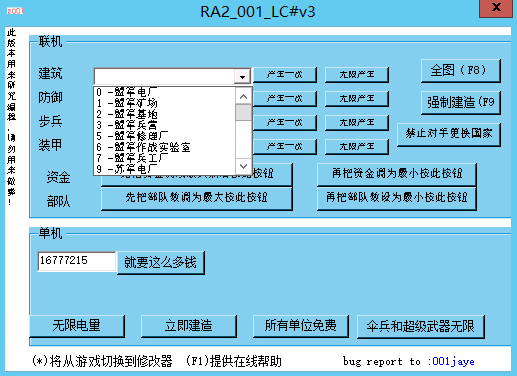Click the list scrollbar up arrow
This screenshot has width=517, height=376.
[x=243, y=97]
